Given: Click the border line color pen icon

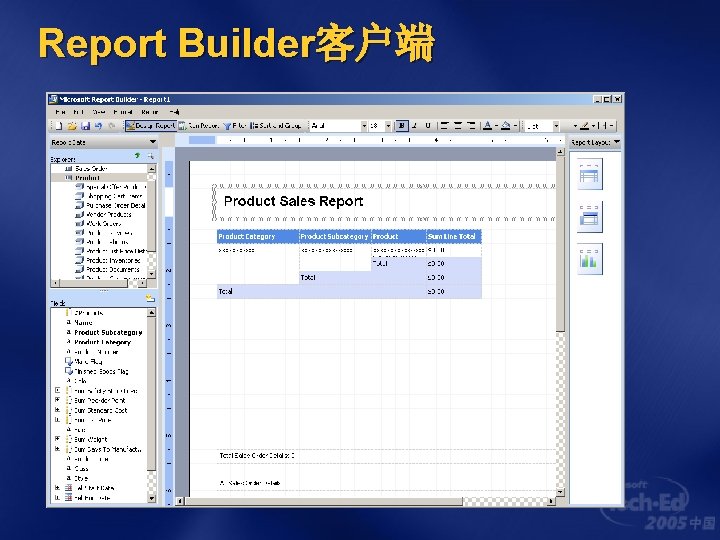Looking at the screenshot, I should [584, 125].
